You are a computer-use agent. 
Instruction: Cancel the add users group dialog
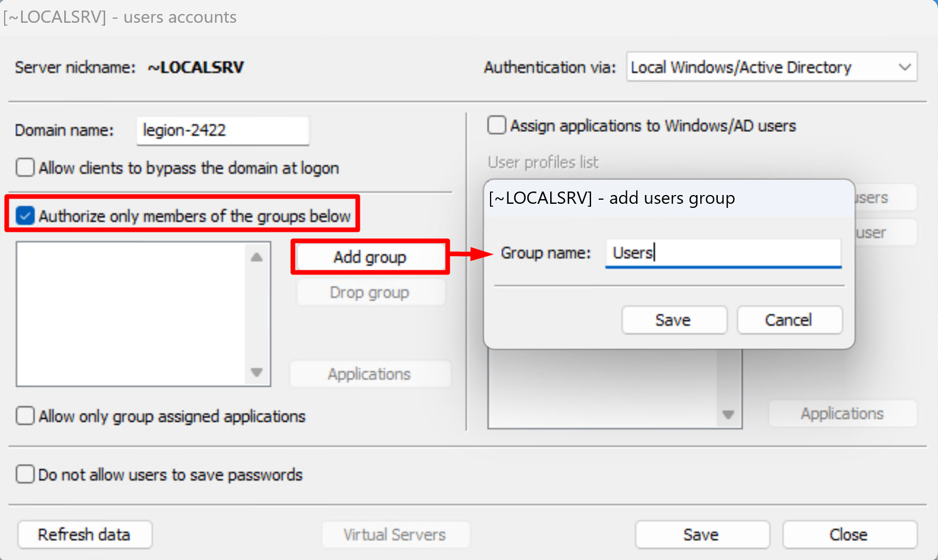click(x=789, y=320)
